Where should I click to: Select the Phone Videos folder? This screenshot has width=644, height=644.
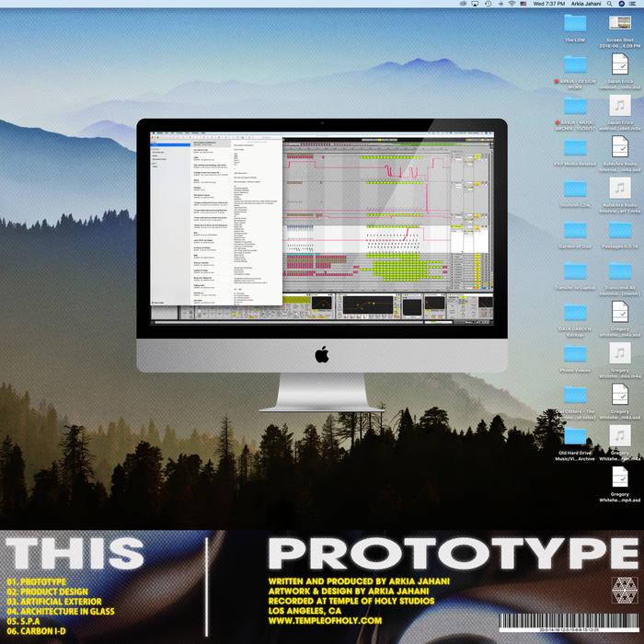pos(575,353)
